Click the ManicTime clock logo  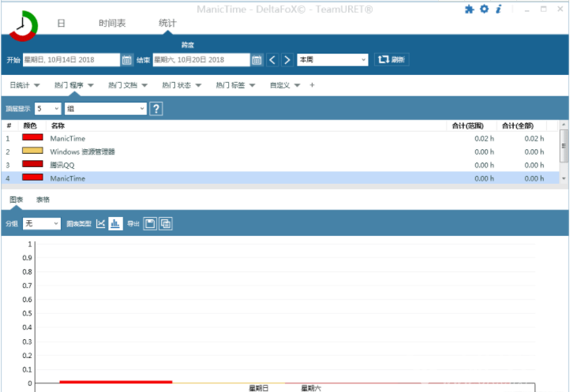[x=23, y=26]
